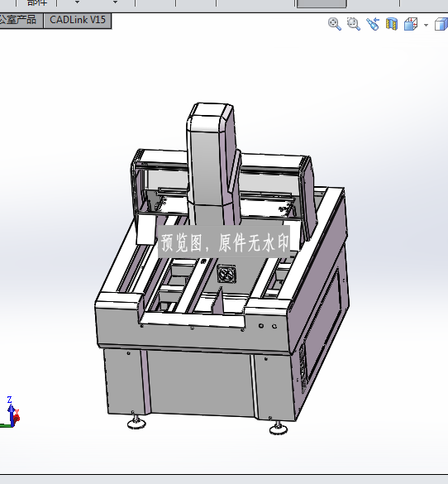Viewport: 448px width, 484px height.
Task: Open the Display Style cube icon
Action: click(441, 24)
